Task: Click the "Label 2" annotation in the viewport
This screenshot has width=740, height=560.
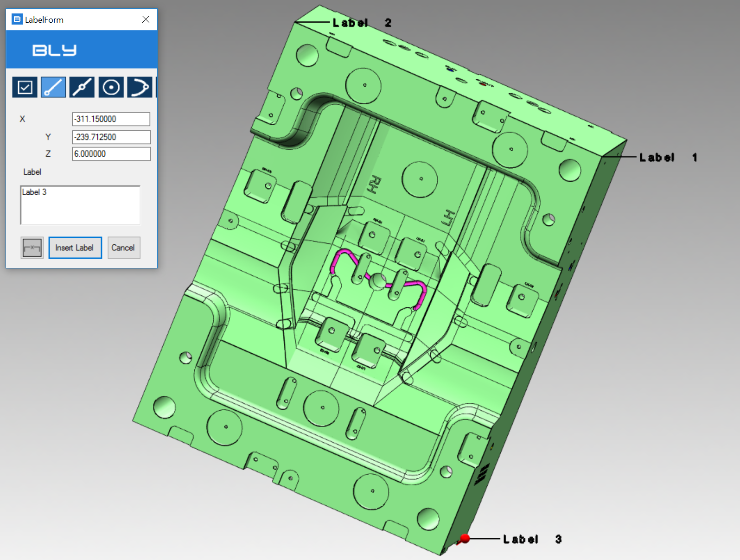Action: [x=362, y=23]
